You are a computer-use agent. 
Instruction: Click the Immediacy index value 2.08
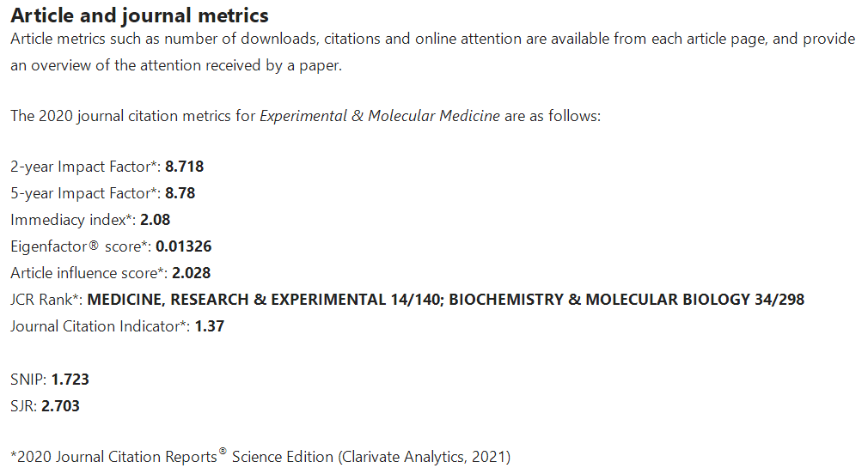(155, 220)
